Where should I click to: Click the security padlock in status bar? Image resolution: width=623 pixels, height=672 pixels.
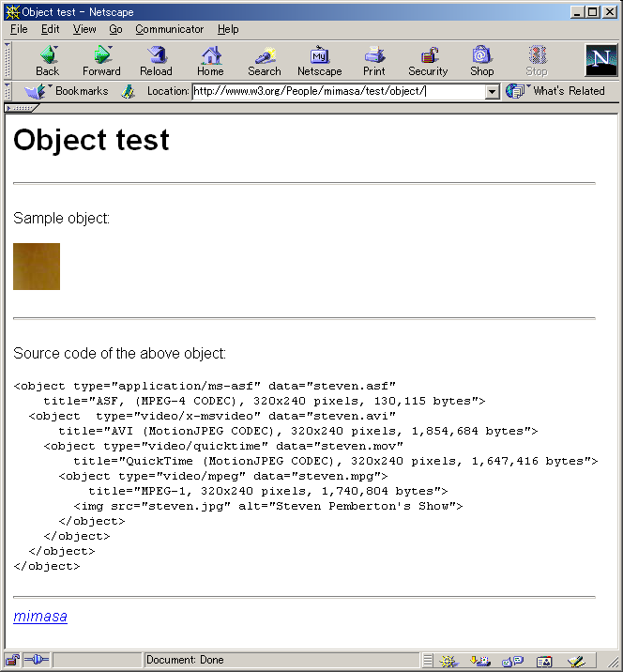[12, 661]
